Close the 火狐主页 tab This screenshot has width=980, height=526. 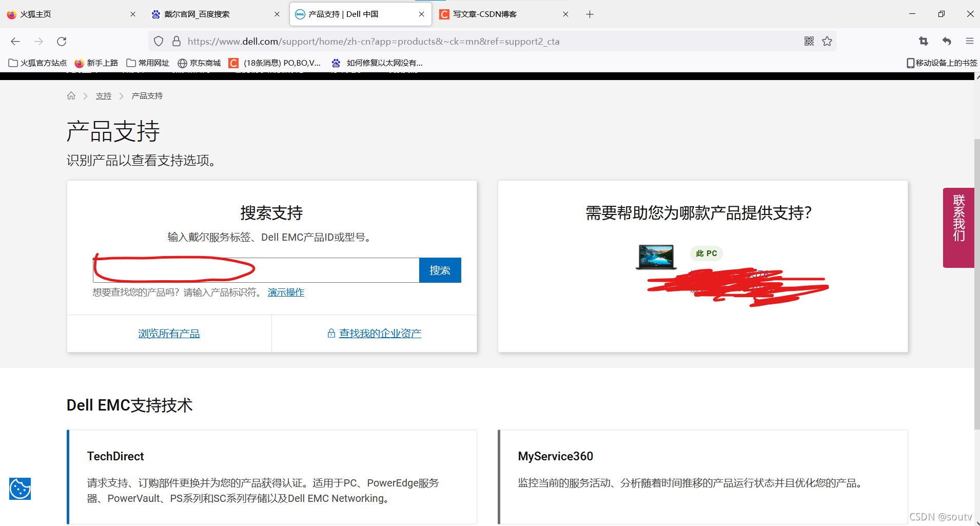pyautogui.click(x=133, y=14)
